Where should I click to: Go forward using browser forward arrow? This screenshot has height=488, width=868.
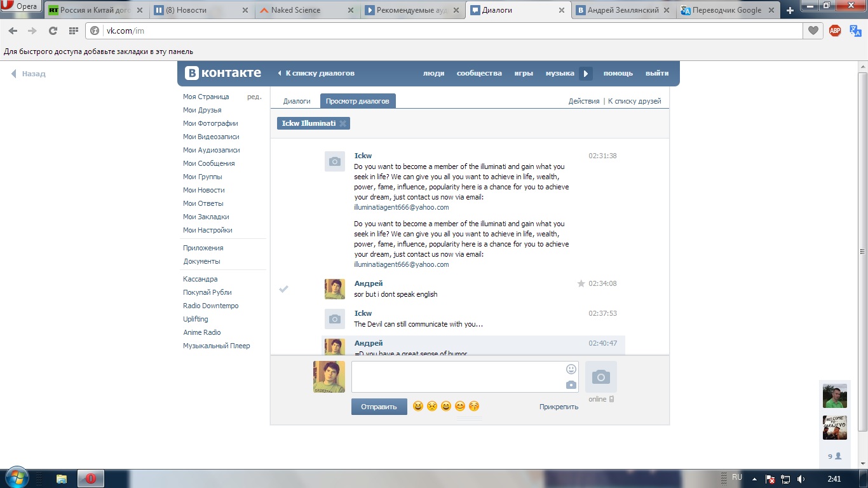(32, 30)
